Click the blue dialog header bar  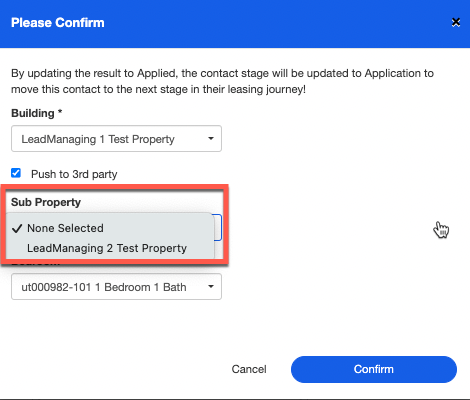(x=235, y=24)
